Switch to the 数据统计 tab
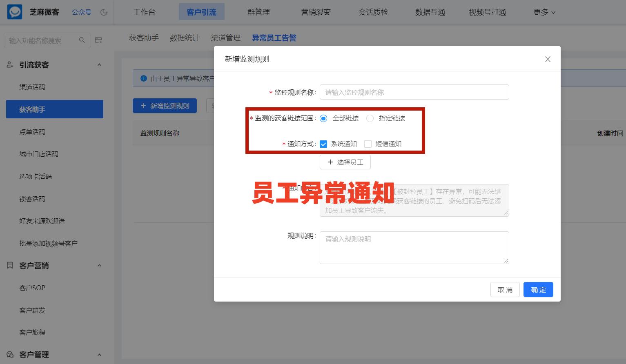This screenshot has width=626, height=364. (185, 38)
